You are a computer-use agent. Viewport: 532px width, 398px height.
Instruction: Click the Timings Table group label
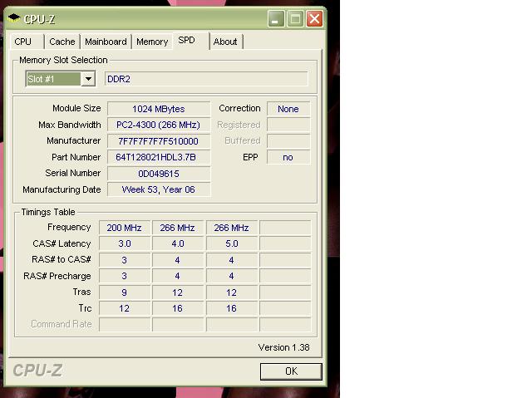tap(48, 212)
